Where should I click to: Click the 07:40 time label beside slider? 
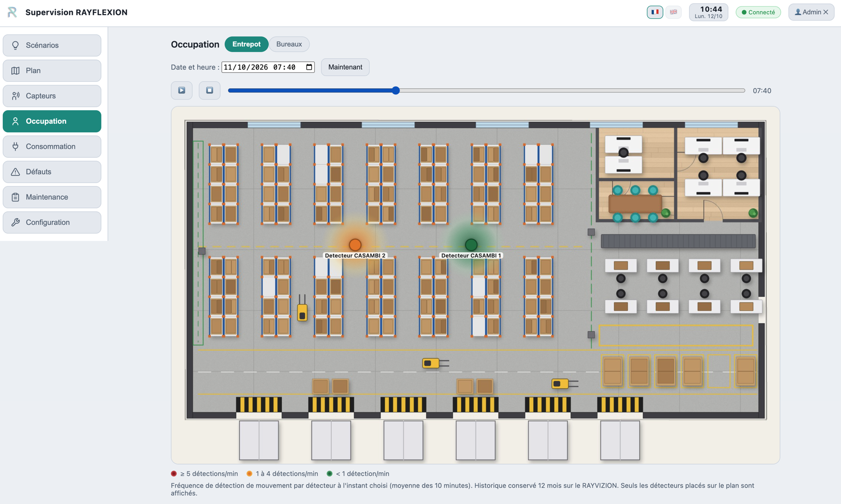[x=762, y=91]
